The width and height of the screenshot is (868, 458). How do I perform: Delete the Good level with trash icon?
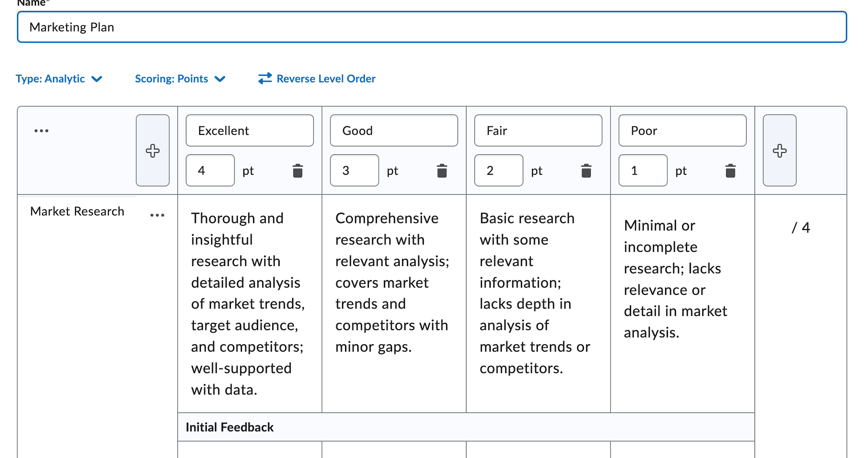click(x=442, y=171)
